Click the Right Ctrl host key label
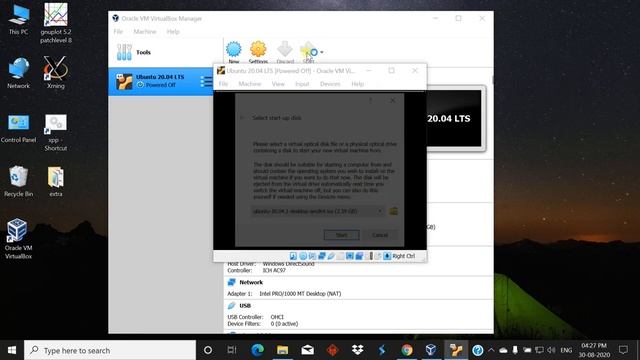This screenshot has height=360, width=640. (404, 256)
